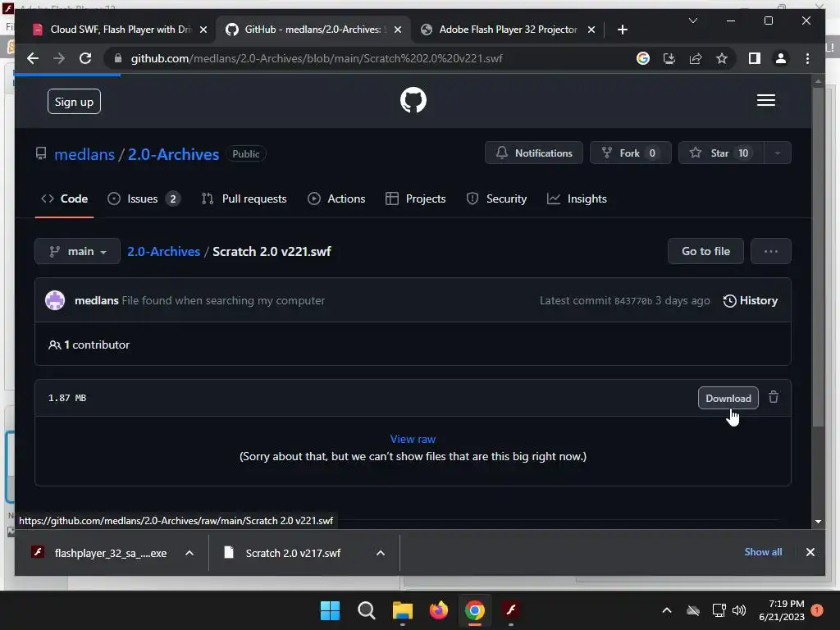The width and height of the screenshot is (840, 630).
Task: Share this page via the share icon
Action: (x=696, y=58)
